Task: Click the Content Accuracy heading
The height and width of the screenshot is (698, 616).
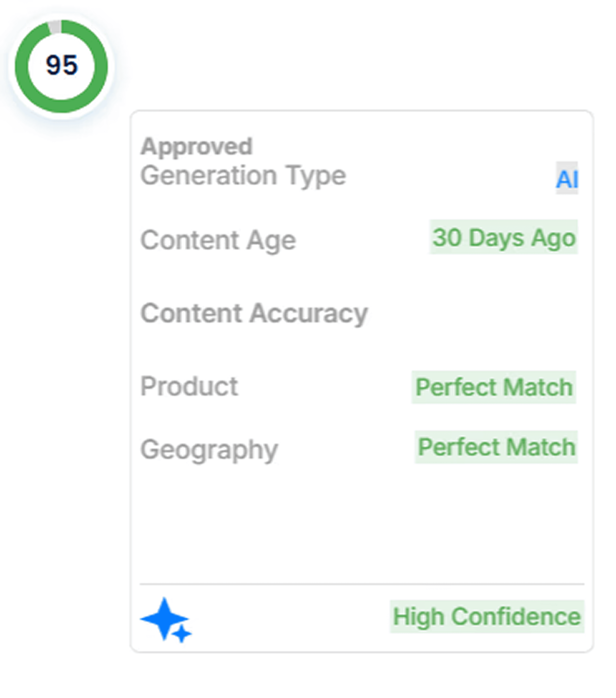Action: (254, 313)
